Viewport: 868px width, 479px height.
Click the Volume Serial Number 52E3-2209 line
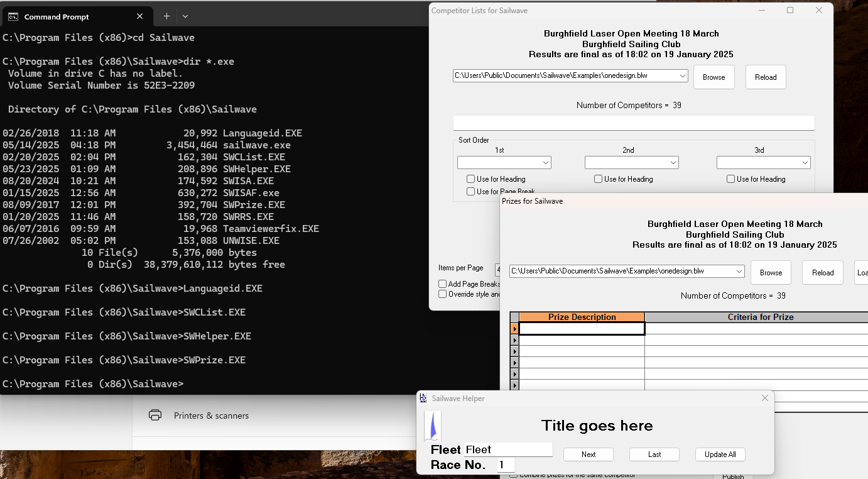[101, 85]
